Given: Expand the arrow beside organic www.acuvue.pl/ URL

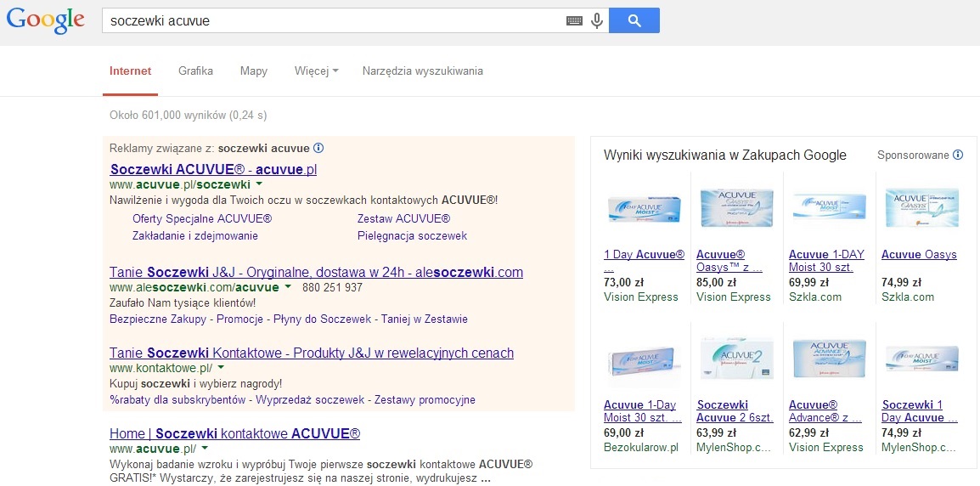Looking at the screenshot, I should point(205,449).
